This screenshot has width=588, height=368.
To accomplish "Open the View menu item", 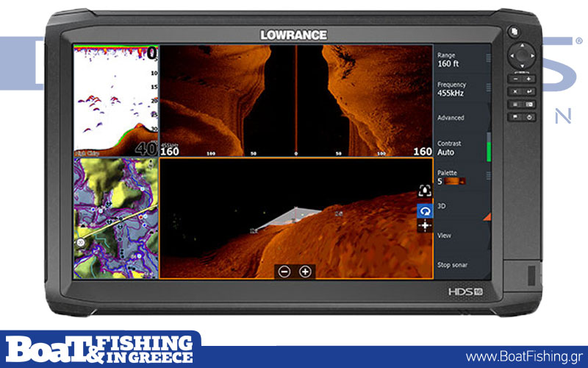I will click(462, 236).
